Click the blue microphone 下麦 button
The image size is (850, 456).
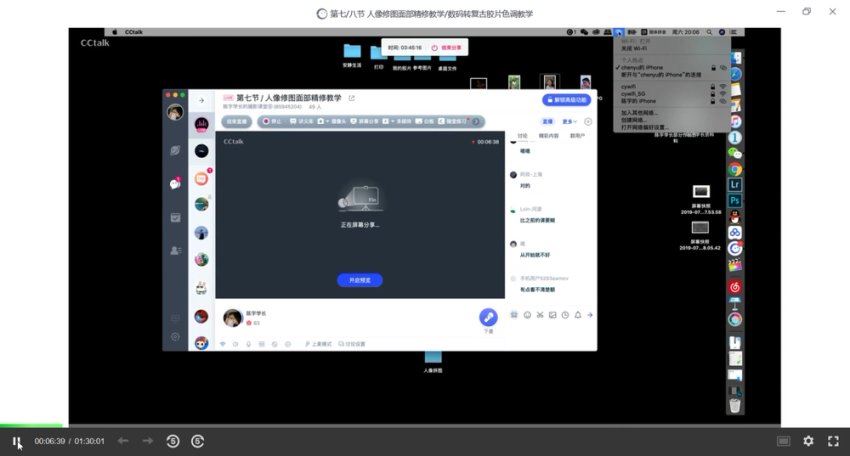pos(488,317)
